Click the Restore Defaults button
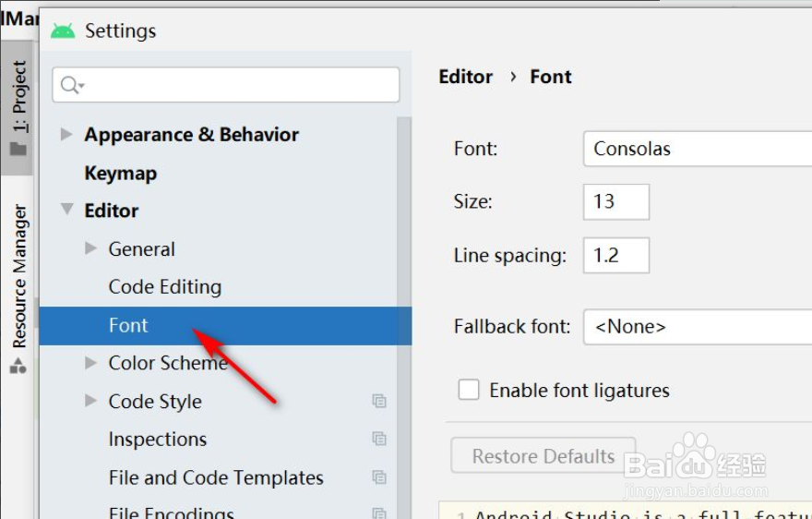The image size is (812, 519). pos(543,456)
